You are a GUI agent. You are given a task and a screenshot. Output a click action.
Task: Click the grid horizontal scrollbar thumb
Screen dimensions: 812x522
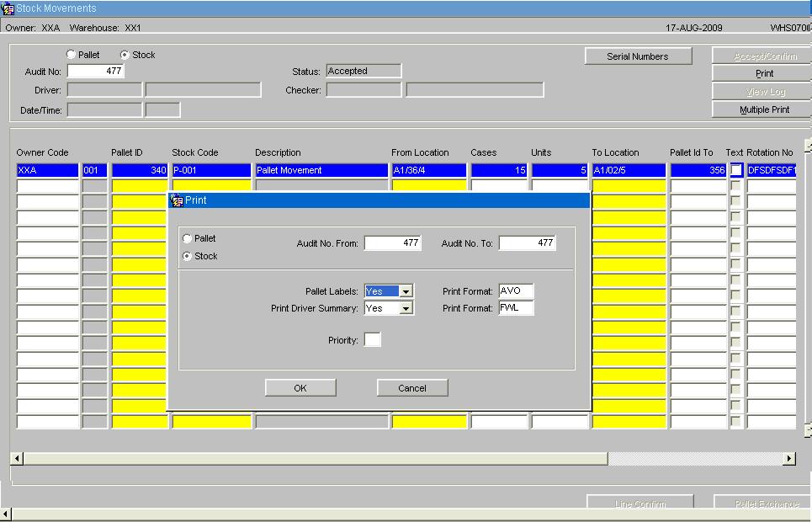(x=316, y=458)
